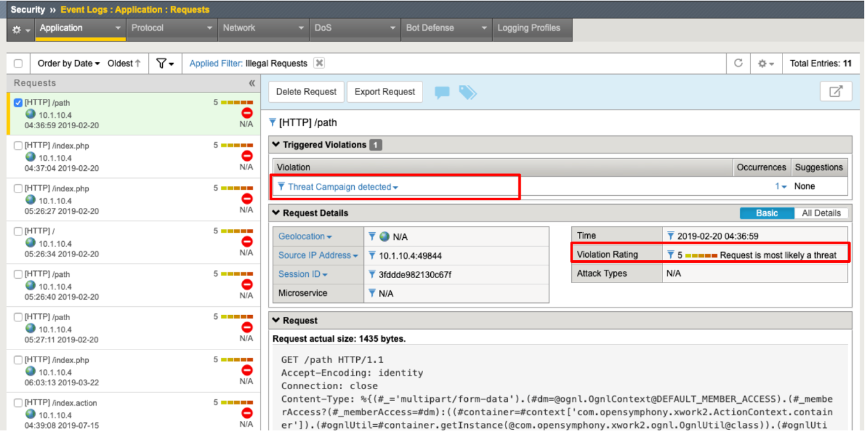Click the tags icon beside Export Request
Screen dimensions: 868x435
point(467,92)
